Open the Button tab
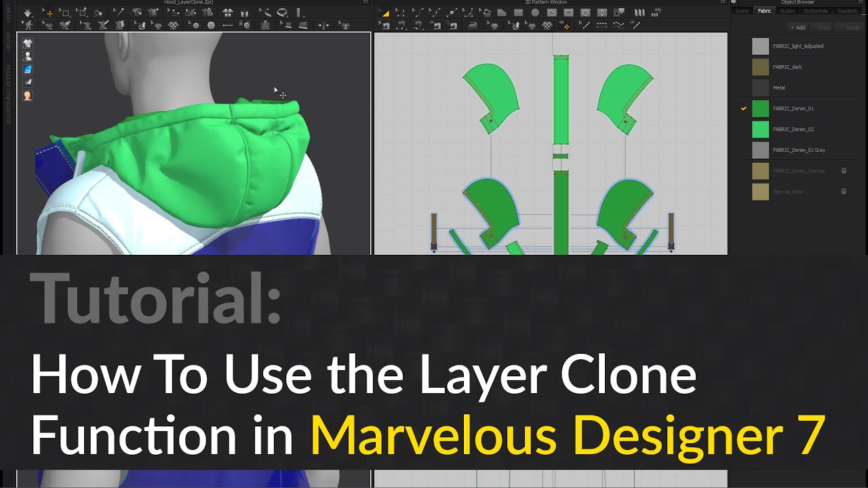868x488 pixels. 787,11
